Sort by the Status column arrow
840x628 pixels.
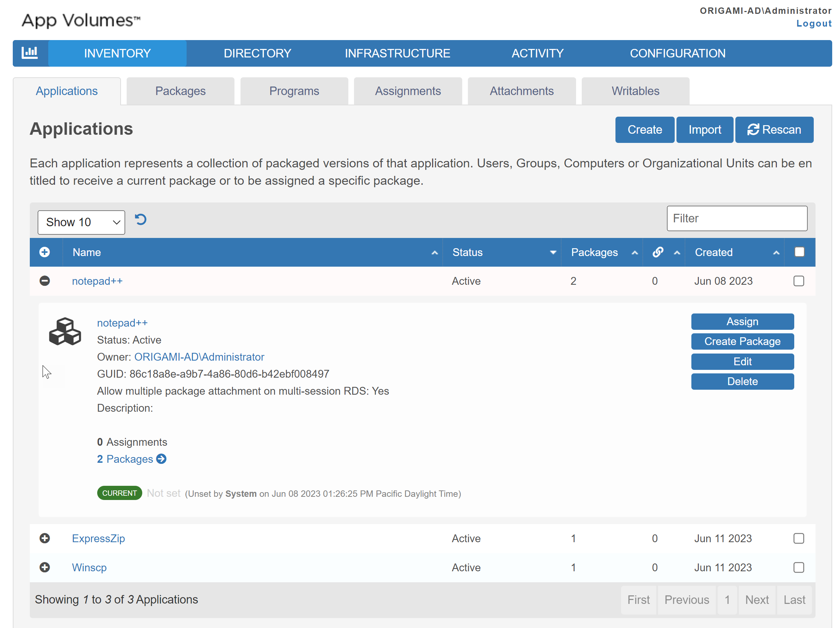point(553,253)
